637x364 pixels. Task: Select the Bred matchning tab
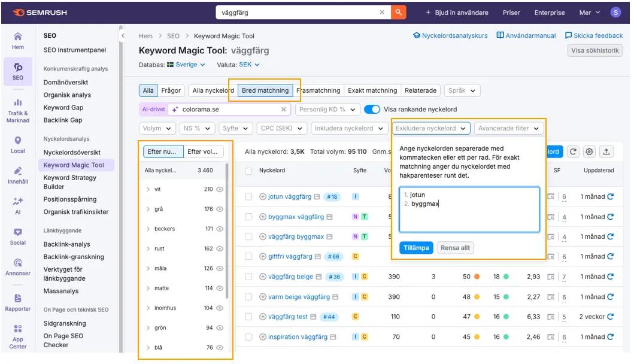click(265, 90)
